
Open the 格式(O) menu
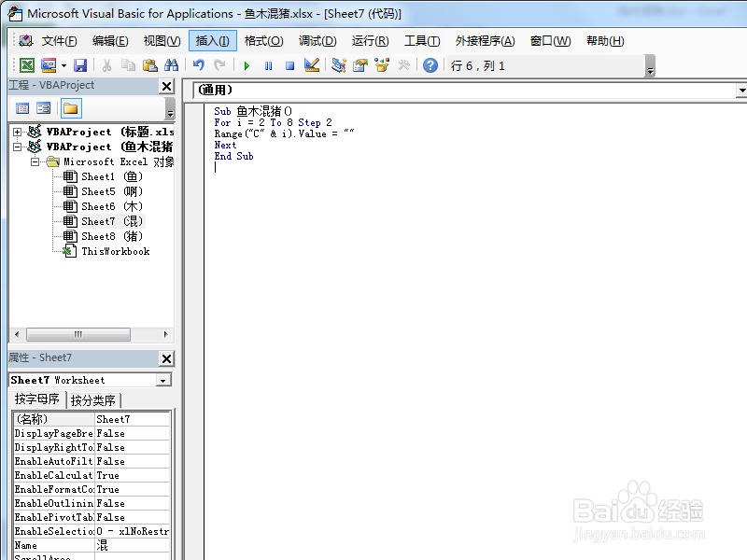(264, 41)
